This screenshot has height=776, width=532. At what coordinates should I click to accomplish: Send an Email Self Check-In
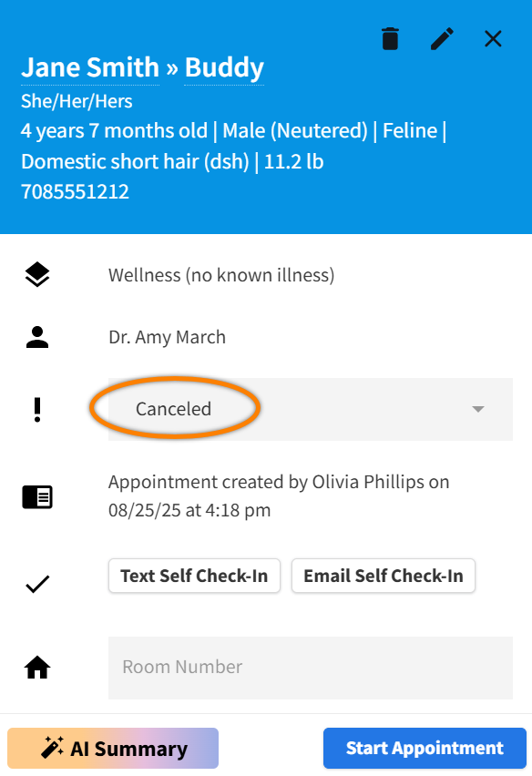383,576
